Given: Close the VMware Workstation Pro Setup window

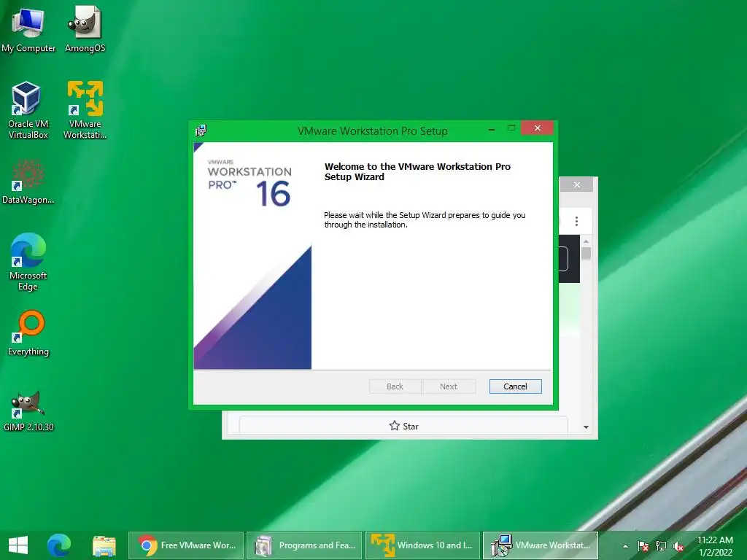Looking at the screenshot, I should (x=537, y=128).
